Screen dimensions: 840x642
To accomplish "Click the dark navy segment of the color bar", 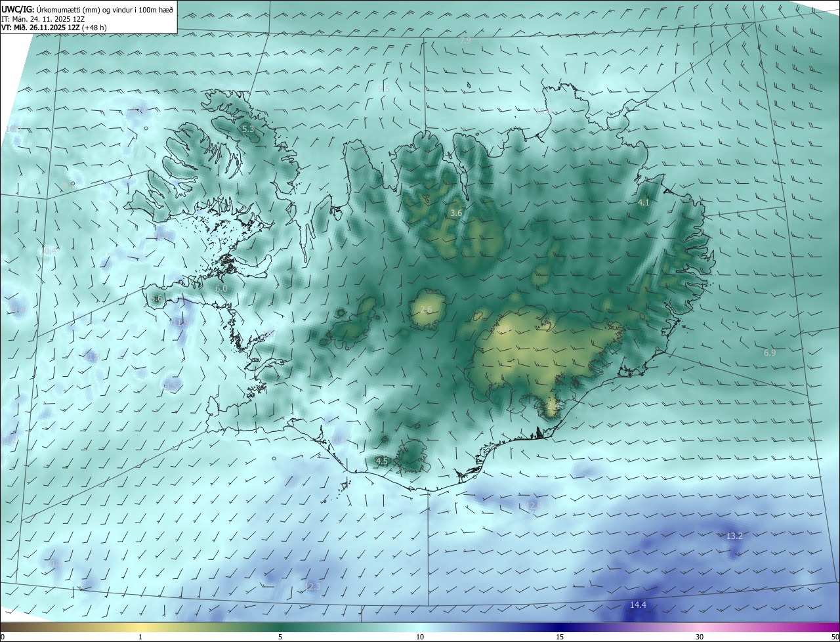I will click(x=560, y=628).
